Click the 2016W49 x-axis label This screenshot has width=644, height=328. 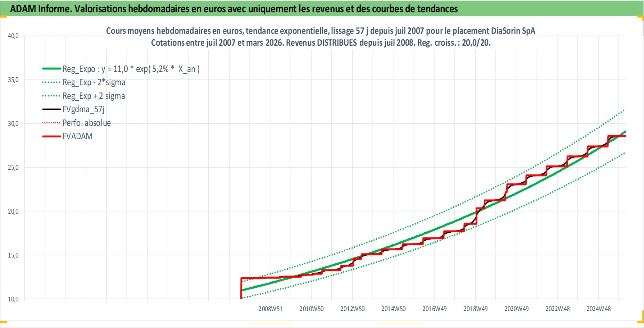435,309
